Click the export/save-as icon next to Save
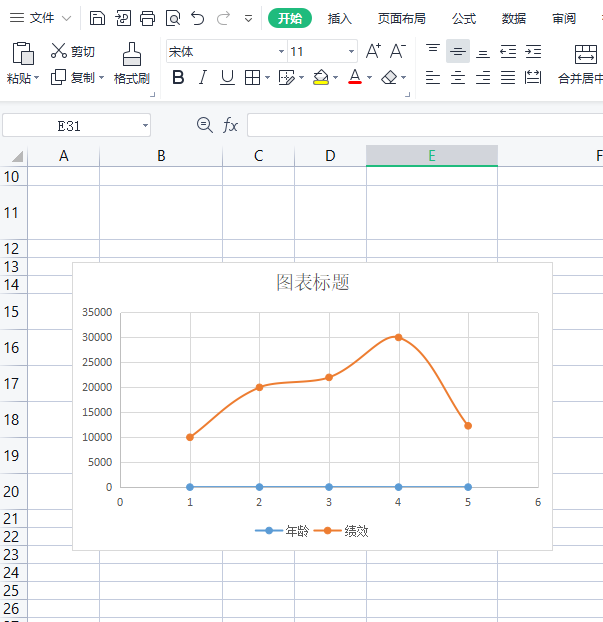 (x=123, y=18)
